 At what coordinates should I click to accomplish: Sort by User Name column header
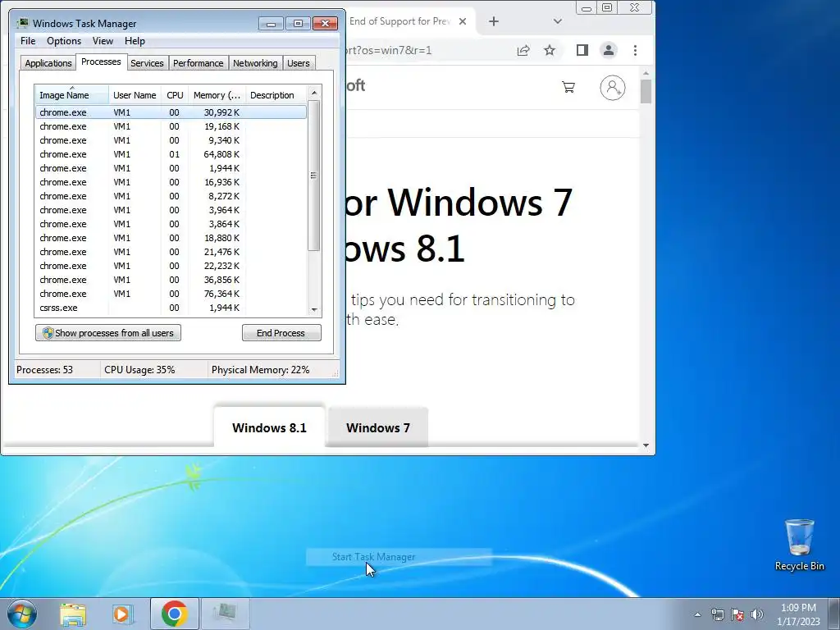[135, 94]
